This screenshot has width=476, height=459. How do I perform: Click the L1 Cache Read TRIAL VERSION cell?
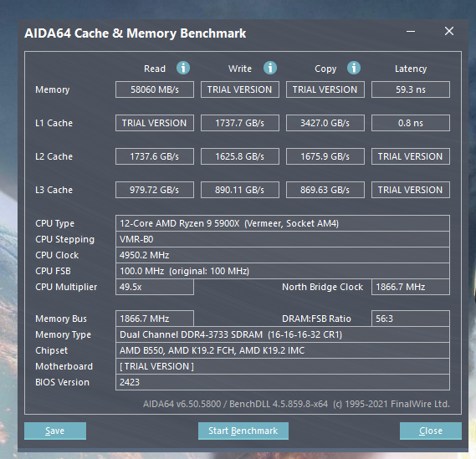(x=155, y=123)
